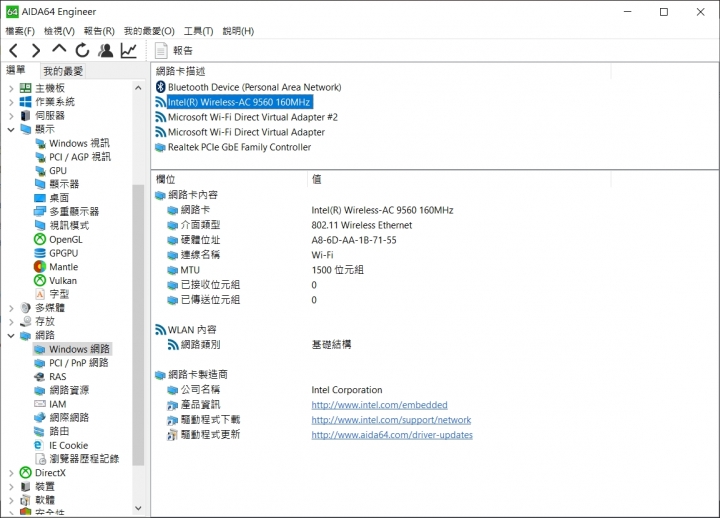Expand the 伺服器 tree node

[x=11, y=116]
